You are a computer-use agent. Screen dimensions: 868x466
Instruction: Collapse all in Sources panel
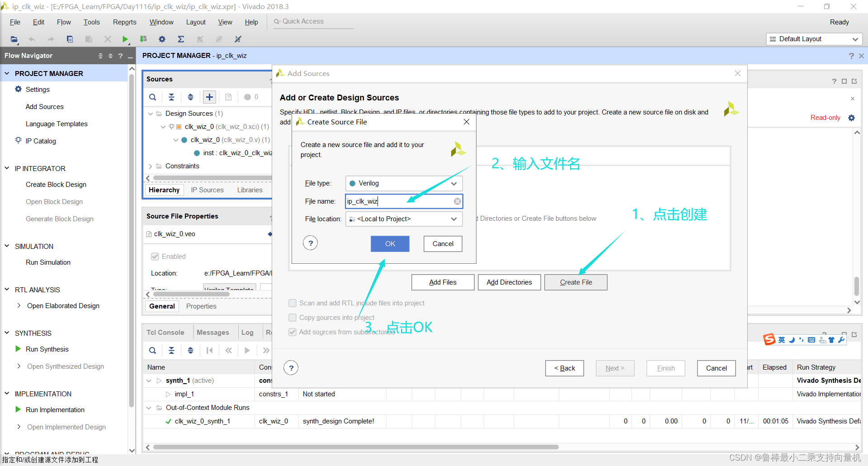coord(171,97)
